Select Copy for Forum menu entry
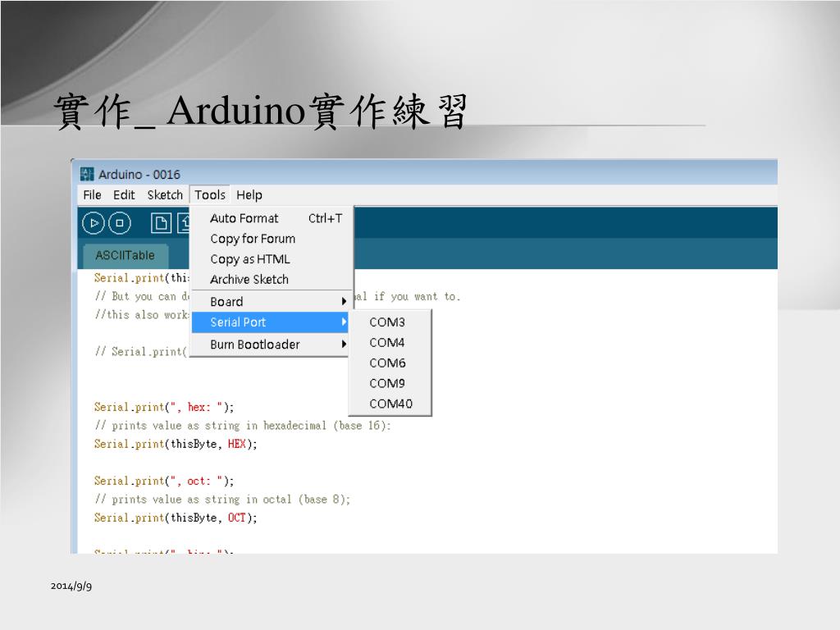The image size is (840, 630). pos(272,239)
